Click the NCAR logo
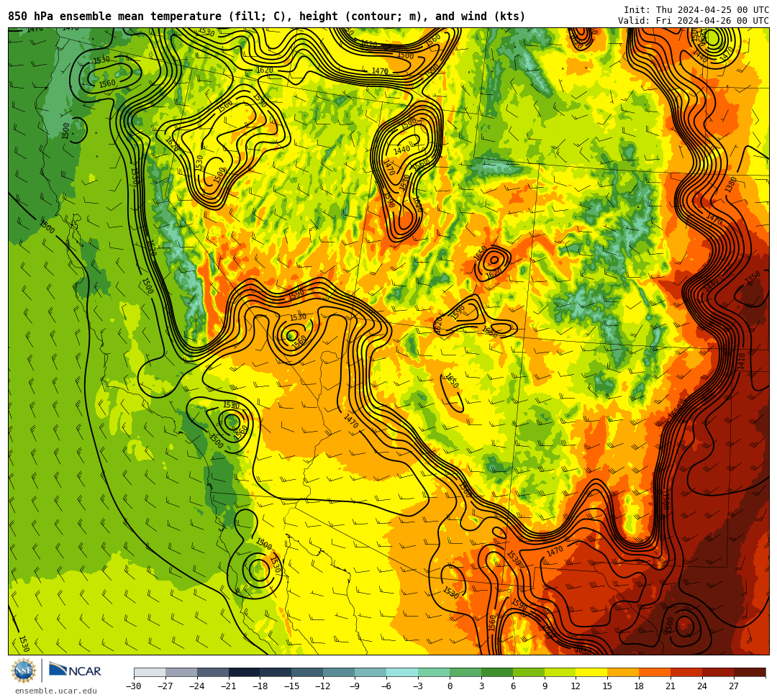The image size is (777, 700). (75, 671)
